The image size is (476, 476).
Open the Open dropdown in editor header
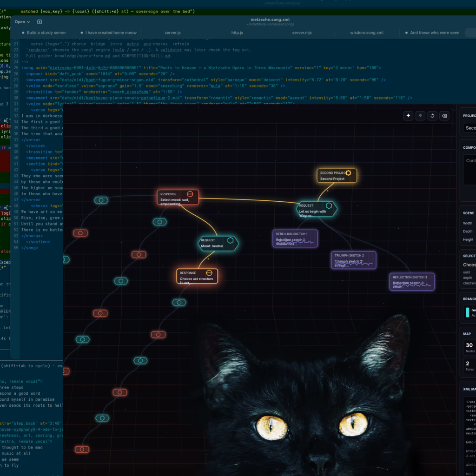[x=22, y=22]
